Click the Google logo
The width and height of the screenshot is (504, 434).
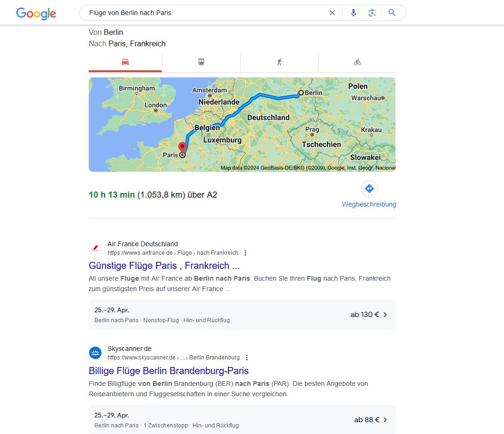36,13
